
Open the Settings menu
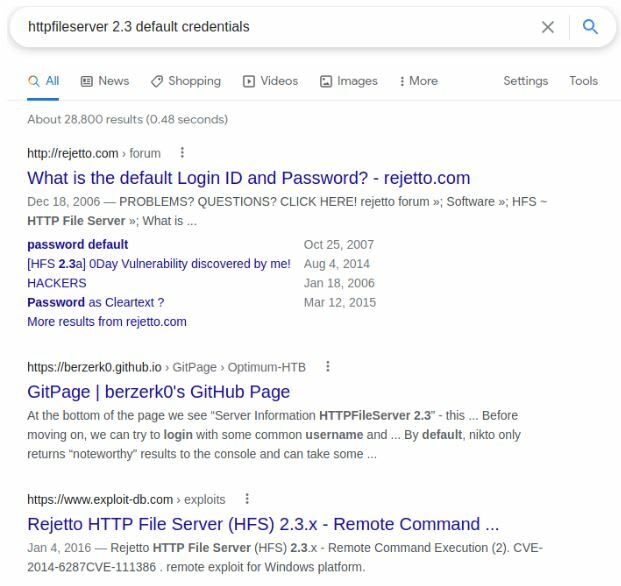click(x=526, y=81)
